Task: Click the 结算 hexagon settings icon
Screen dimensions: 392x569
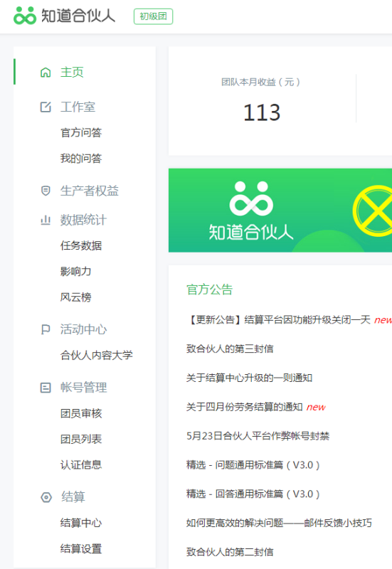Action: pyautogui.click(x=46, y=497)
